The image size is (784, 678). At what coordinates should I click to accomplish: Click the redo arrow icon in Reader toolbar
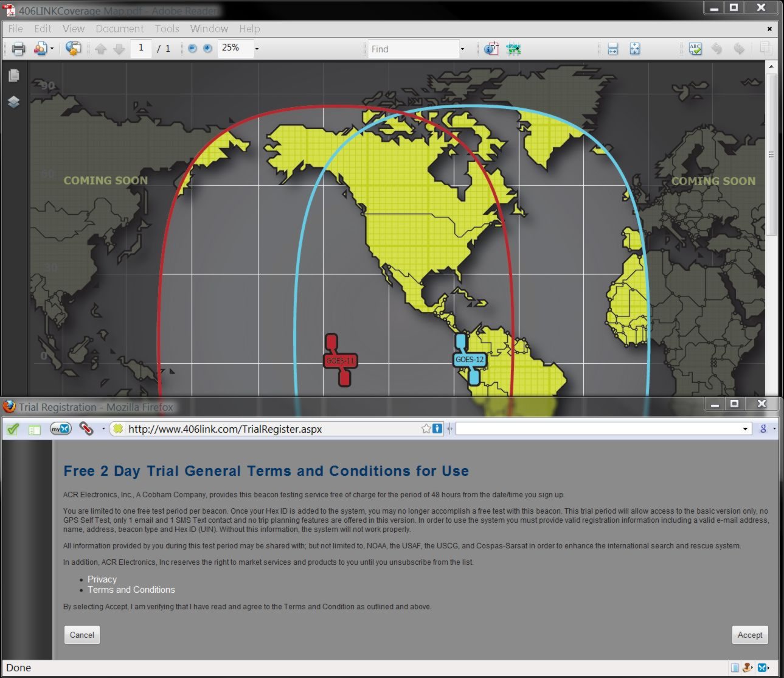pyautogui.click(x=739, y=49)
